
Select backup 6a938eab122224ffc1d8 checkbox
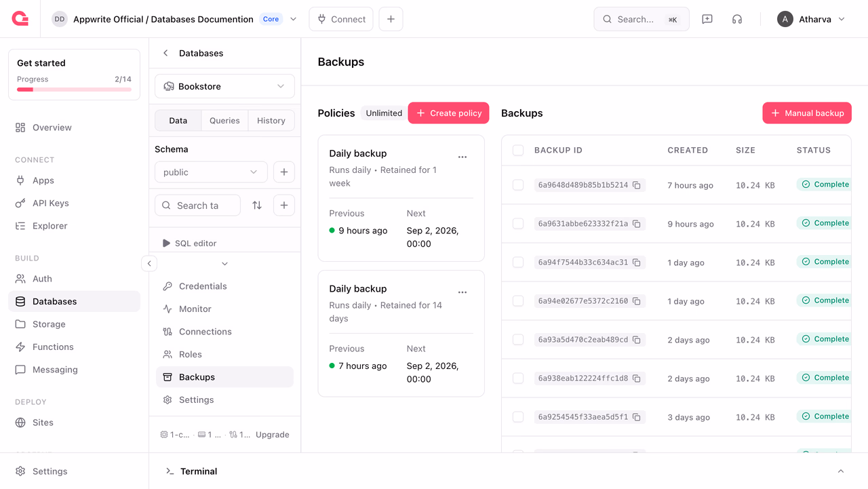[x=518, y=378]
